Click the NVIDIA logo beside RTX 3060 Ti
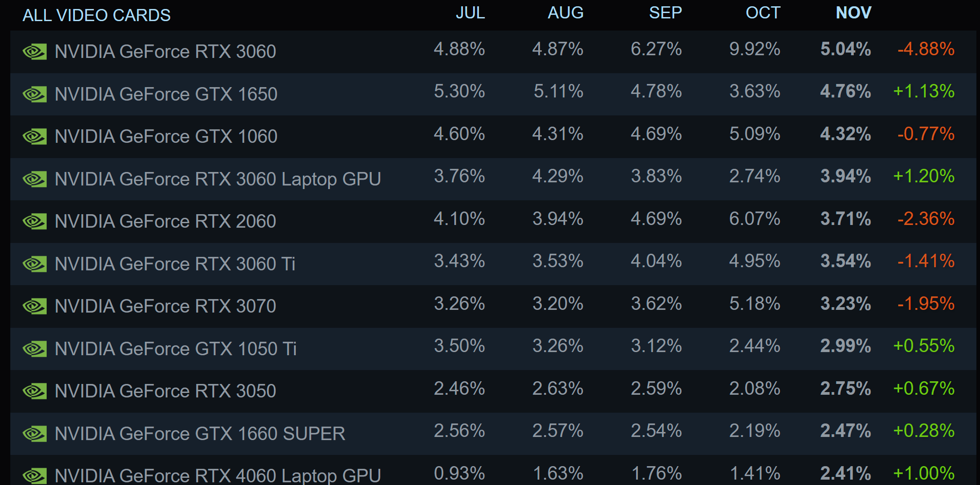 (35, 265)
